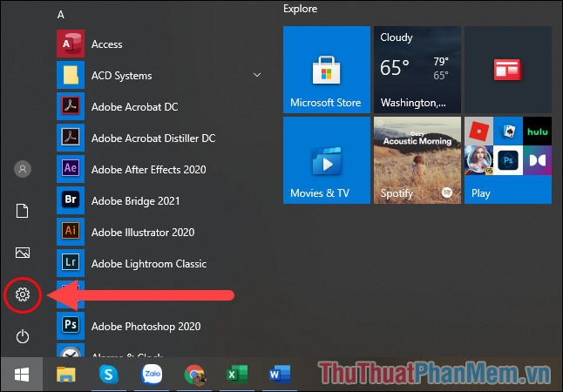This screenshot has width=563, height=392.
Task: Open Dolby icon in Play tile
Action: (x=537, y=160)
